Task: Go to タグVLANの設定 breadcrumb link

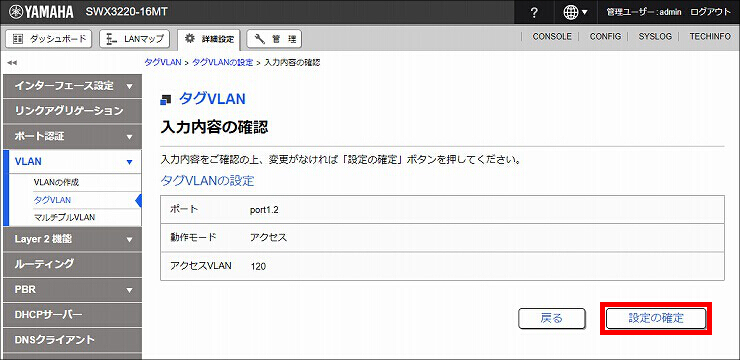Action: tap(222, 62)
